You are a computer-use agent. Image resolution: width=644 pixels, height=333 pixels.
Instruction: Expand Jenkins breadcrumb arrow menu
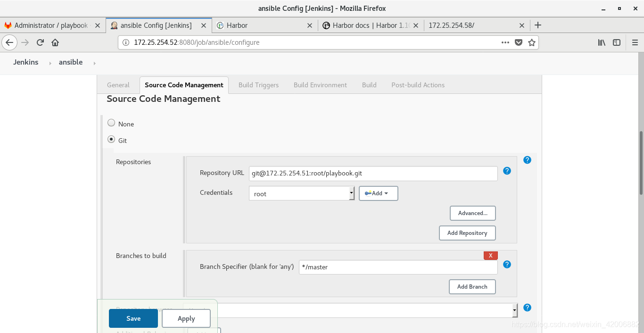tap(50, 63)
